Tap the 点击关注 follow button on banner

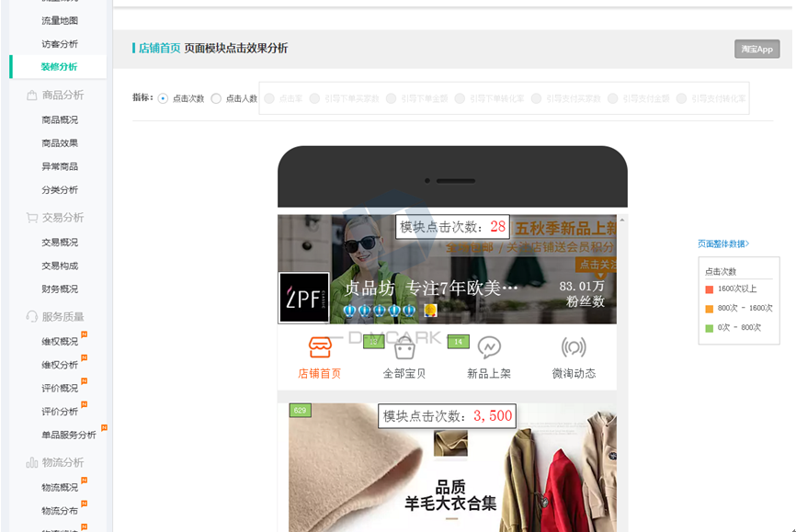click(x=597, y=264)
